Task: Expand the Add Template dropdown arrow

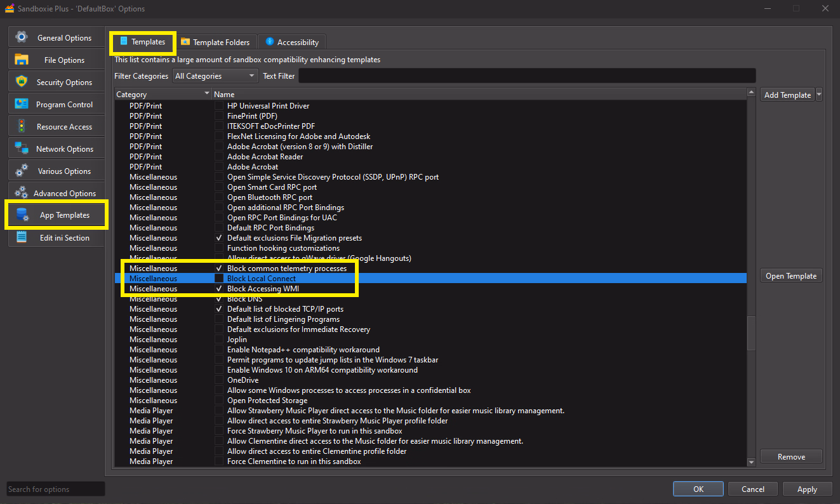Action: (x=819, y=95)
